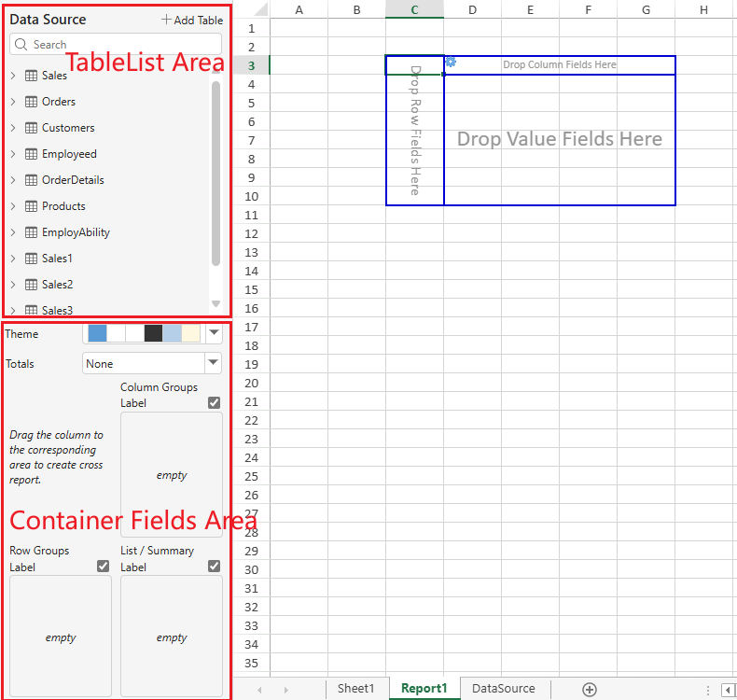Toggle the Column Groups Label checkbox
Image resolution: width=737 pixels, height=700 pixels.
(x=214, y=402)
